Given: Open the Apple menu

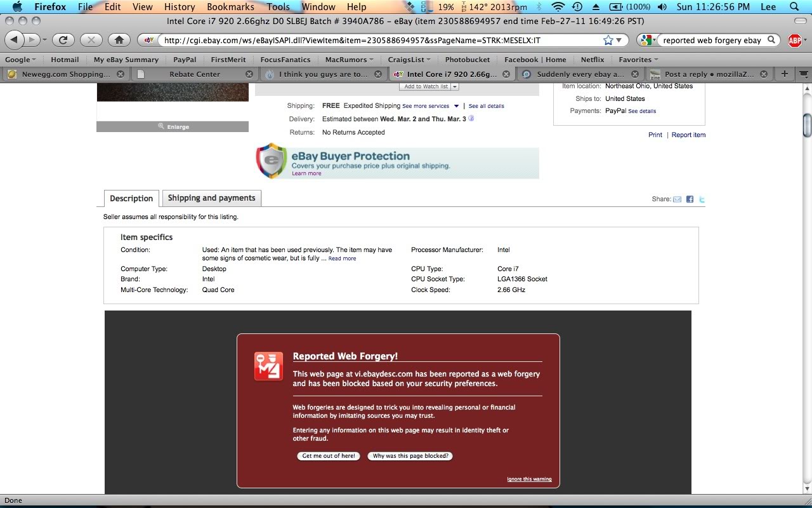Looking at the screenshot, I should click(x=17, y=7).
